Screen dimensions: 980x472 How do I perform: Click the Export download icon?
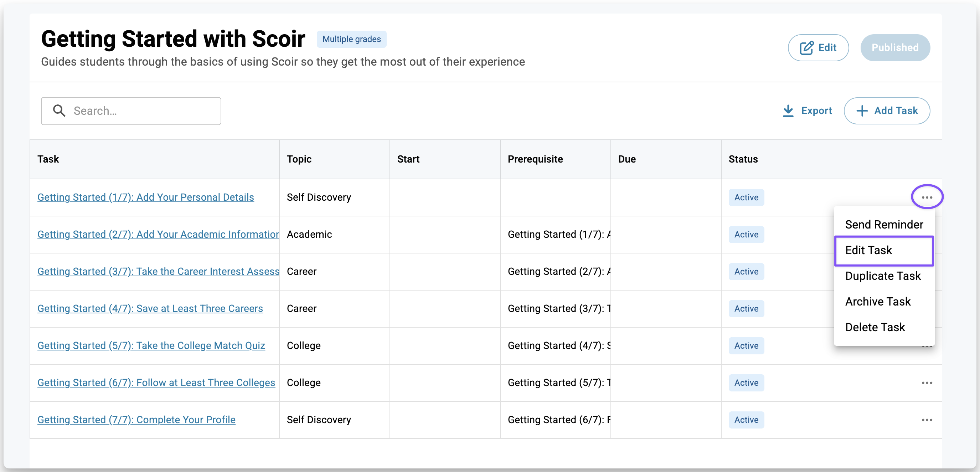click(788, 111)
